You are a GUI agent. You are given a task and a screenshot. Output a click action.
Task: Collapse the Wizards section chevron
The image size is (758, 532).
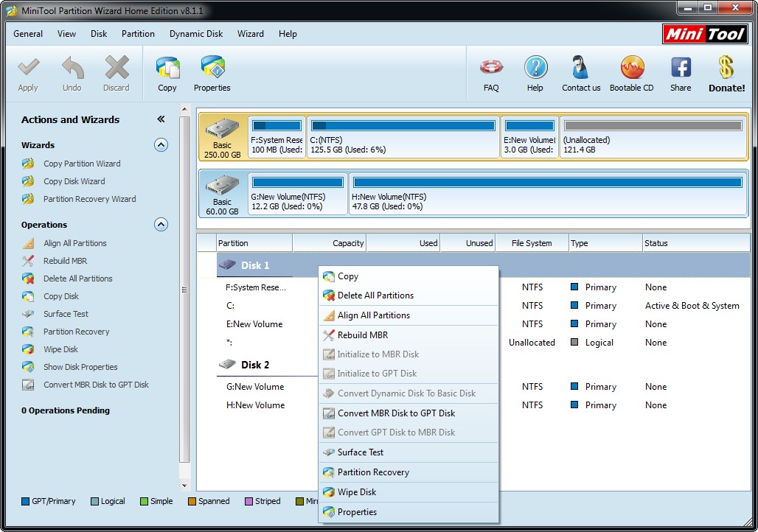[x=161, y=145]
